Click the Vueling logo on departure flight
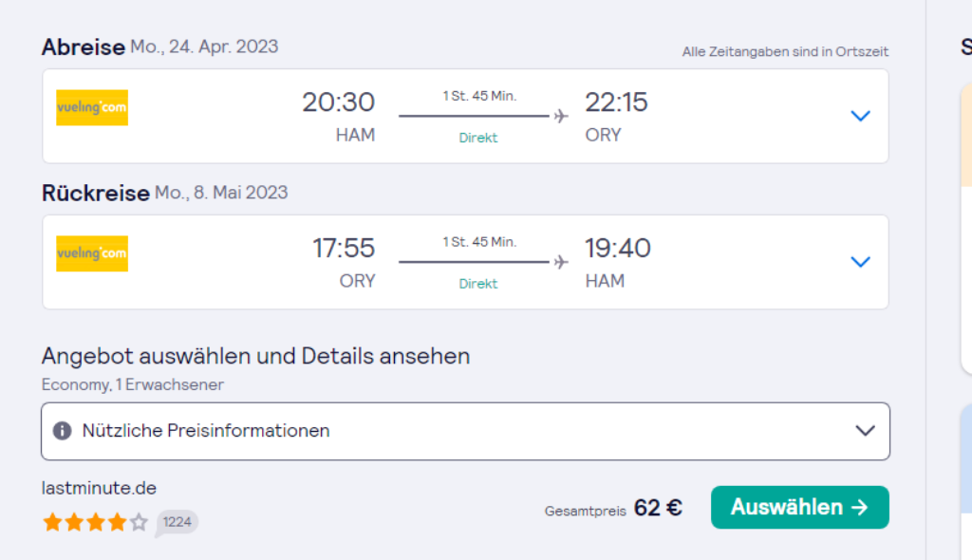The image size is (972, 560). click(x=92, y=108)
